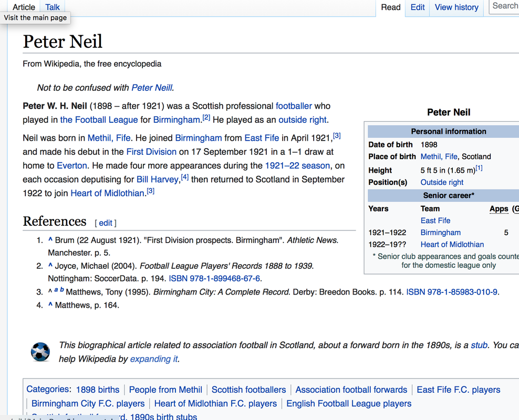Open the footballer link in the intro
Image resolution: width=519 pixels, height=420 pixels.
(294, 106)
